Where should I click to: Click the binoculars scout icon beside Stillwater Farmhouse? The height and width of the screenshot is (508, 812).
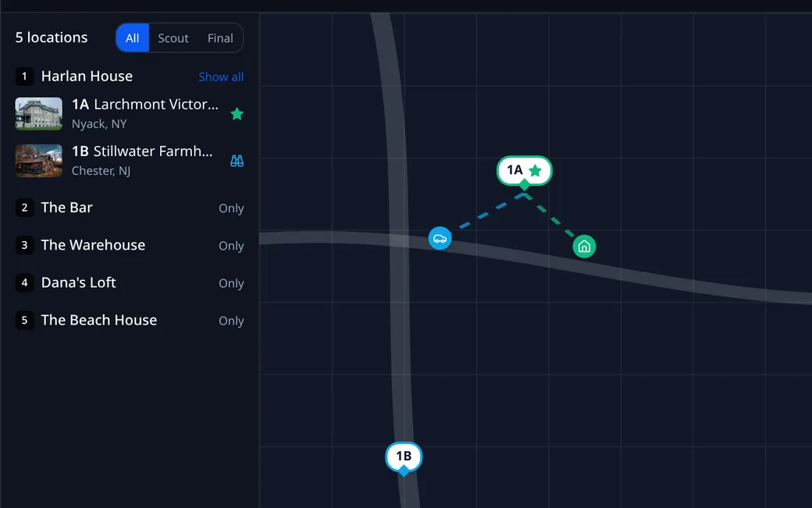(x=237, y=161)
